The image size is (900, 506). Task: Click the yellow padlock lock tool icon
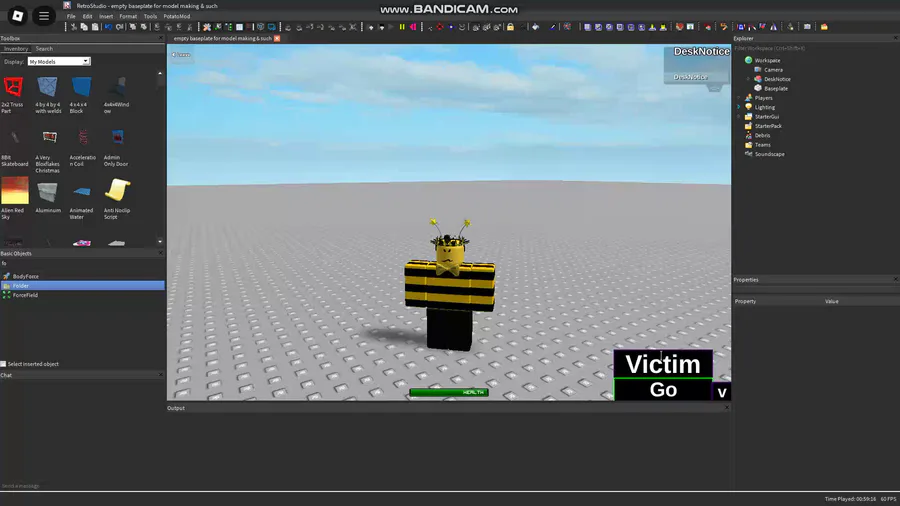[510, 27]
